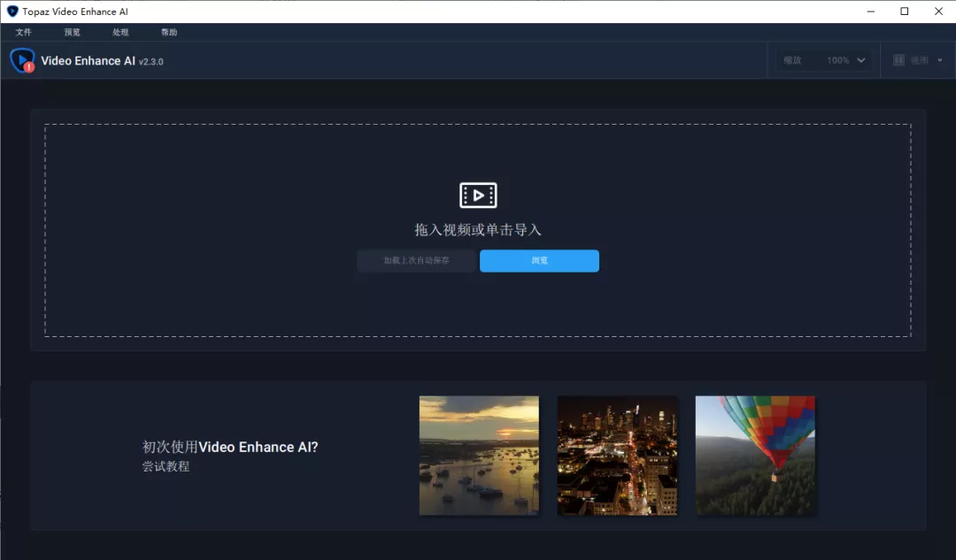The height and width of the screenshot is (560, 956).
Task: Open the 文件 (File) menu
Action: click(23, 33)
